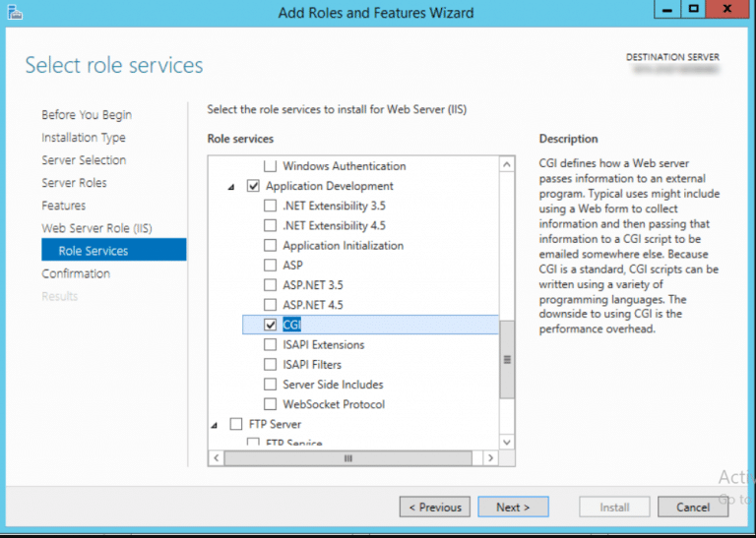This screenshot has height=538, width=756.
Task: Open the Installation Type step
Action: coord(84,138)
